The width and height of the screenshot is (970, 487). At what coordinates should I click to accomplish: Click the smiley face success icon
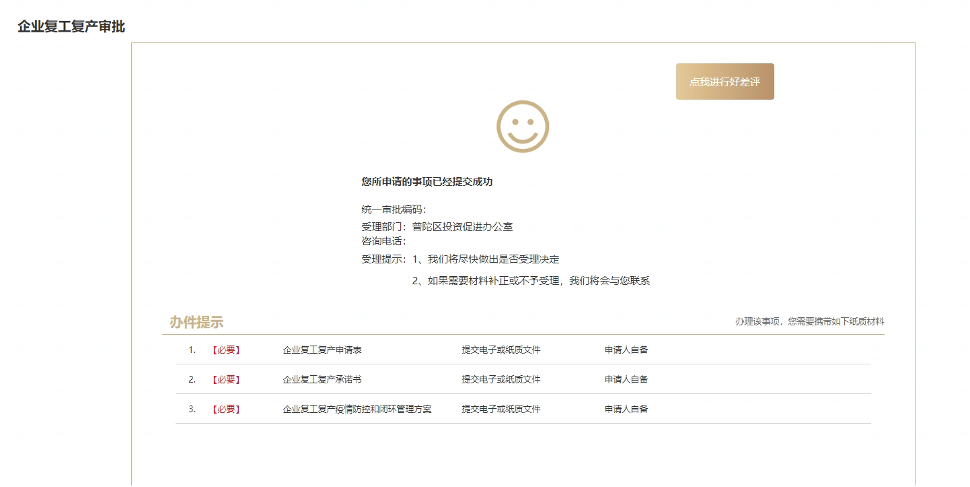522,127
